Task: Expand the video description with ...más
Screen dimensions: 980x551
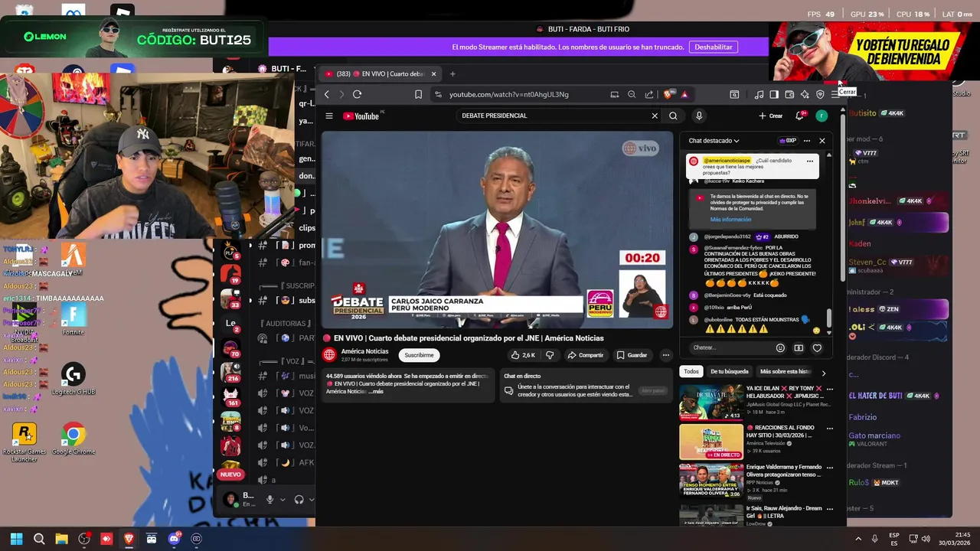Action: coord(376,391)
